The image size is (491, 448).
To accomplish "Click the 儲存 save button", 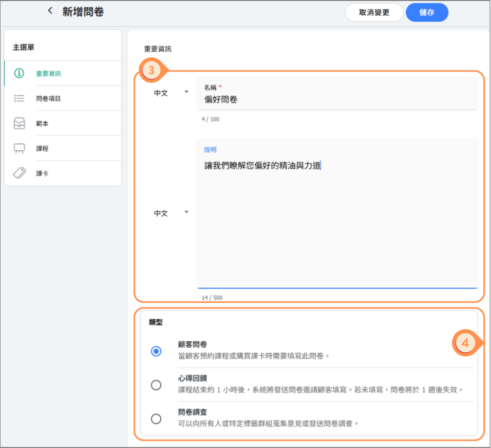I will pos(427,13).
